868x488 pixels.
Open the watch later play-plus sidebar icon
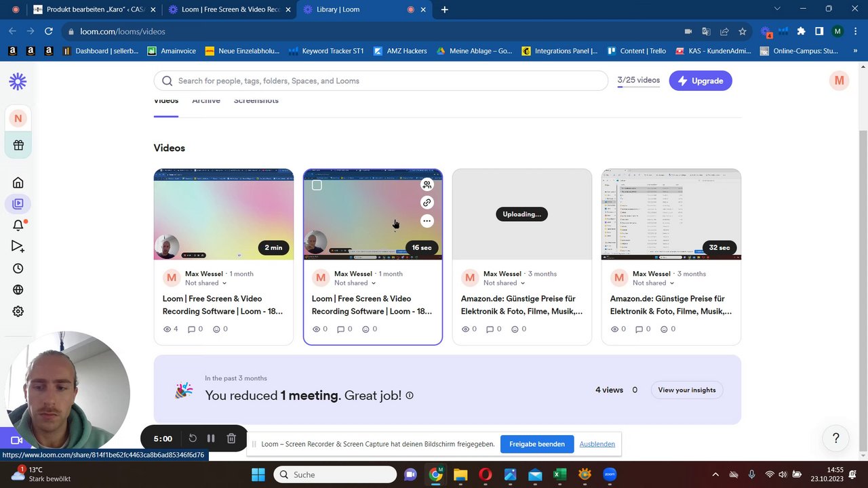tap(18, 247)
